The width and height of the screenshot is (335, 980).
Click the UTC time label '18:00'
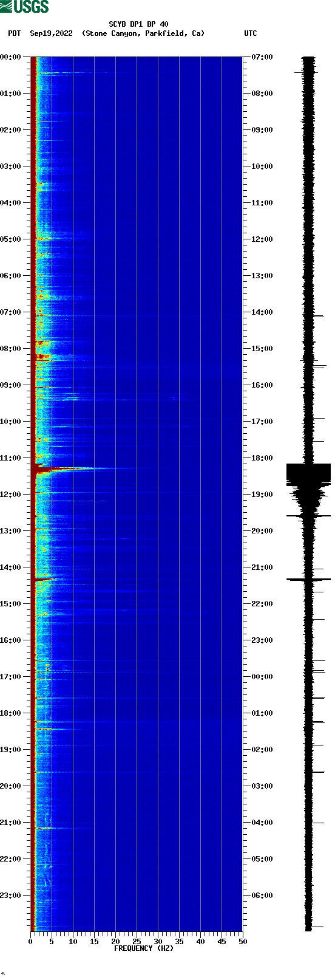[x=262, y=458]
